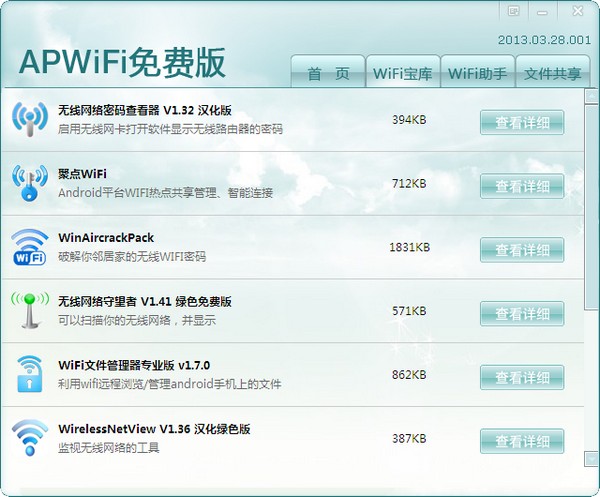Click version number 2013.03.28.001
Image resolution: width=600 pixels, height=497 pixels.
544,40
